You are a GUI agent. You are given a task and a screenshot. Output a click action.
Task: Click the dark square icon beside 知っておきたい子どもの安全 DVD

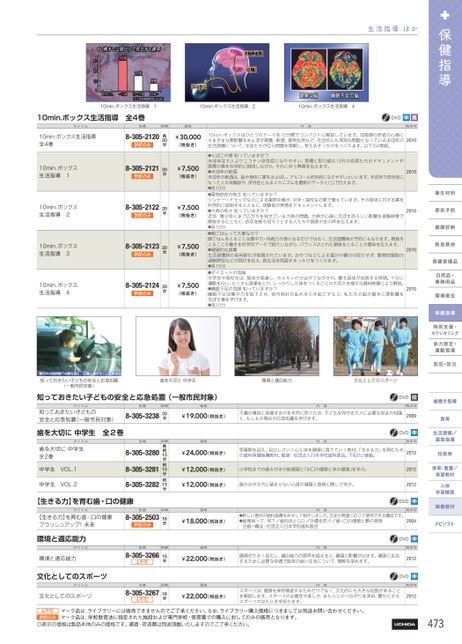click(414, 397)
